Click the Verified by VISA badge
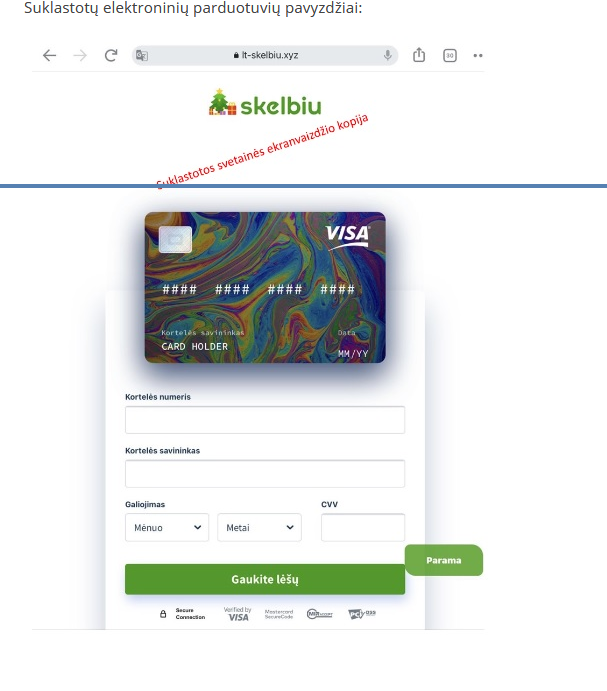This screenshot has height=691, width=607. [238, 614]
